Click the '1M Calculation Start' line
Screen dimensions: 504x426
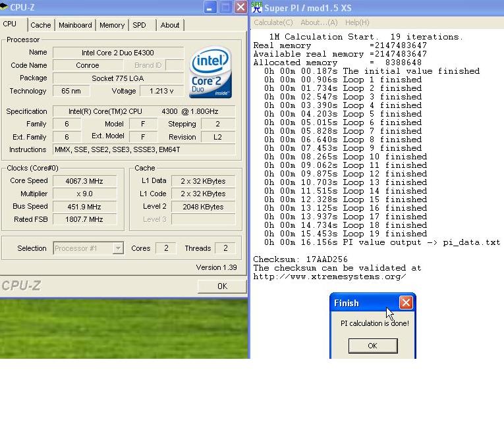click(x=366, y=37)
